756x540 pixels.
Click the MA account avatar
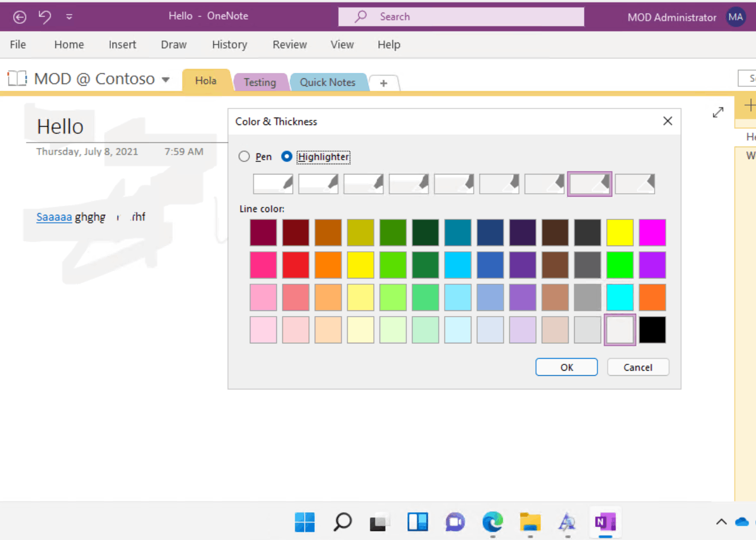click(x=736, y=17)
